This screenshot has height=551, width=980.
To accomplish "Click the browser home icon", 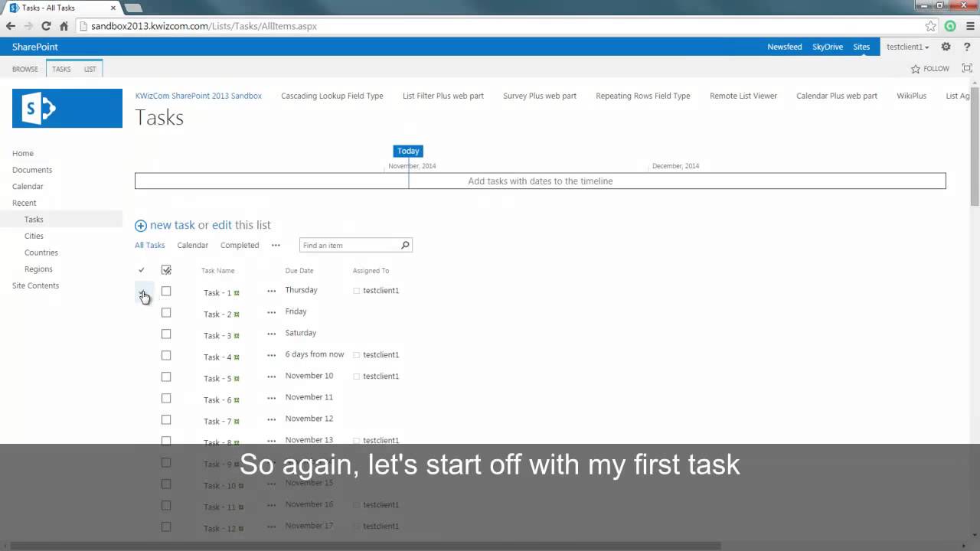I will click(x=64, y=26).
